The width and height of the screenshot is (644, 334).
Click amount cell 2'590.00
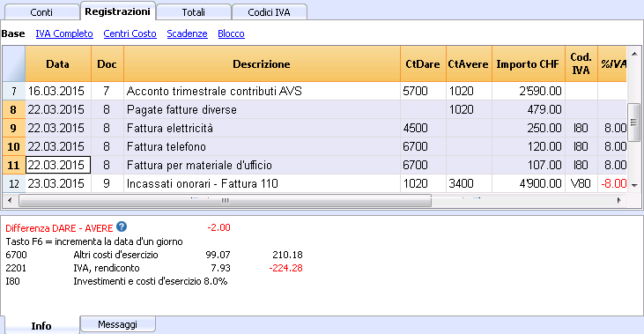pos(529,91)
